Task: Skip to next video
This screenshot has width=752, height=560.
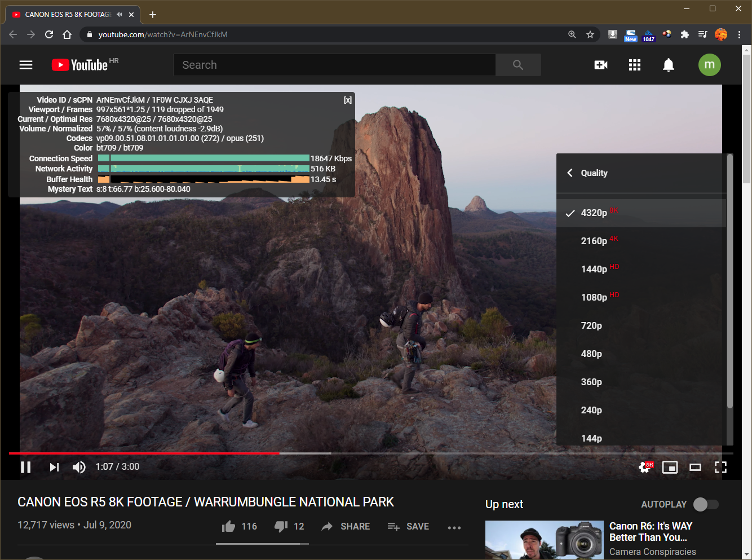Action: click(x=54, y=467)
